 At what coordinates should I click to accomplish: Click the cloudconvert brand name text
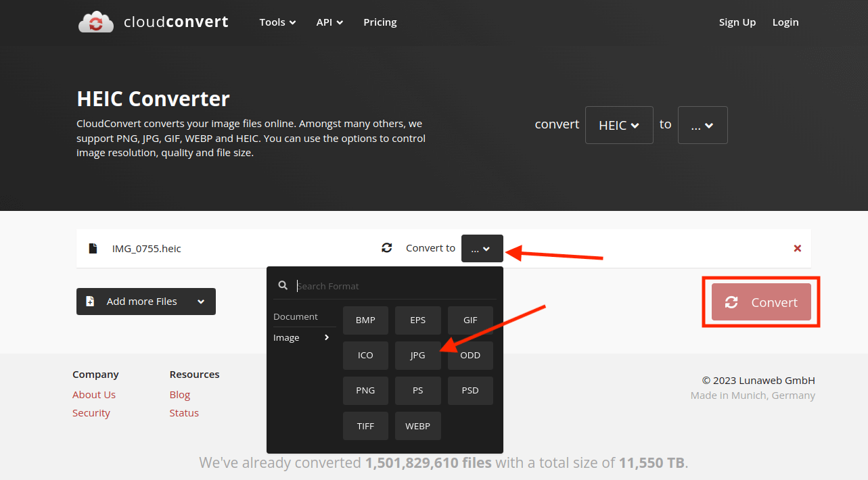176,22
